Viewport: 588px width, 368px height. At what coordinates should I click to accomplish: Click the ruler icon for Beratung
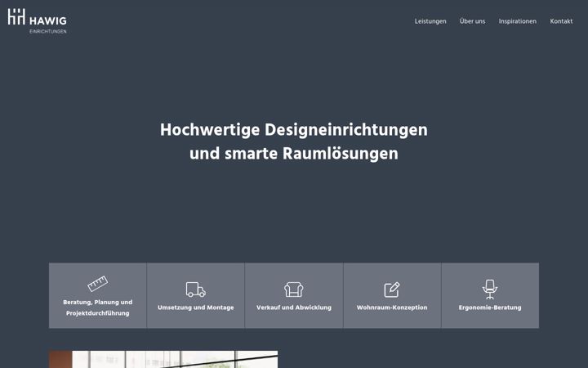[97, 284]
